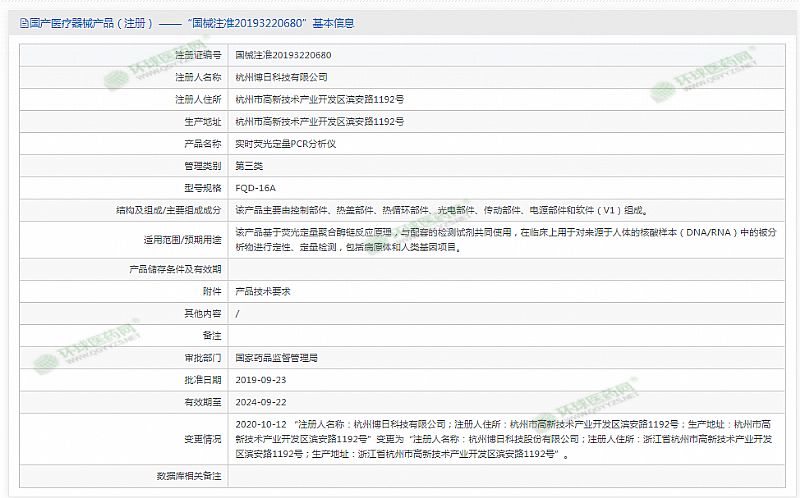The width and height of the screenshot is (800, 498).
Task: Click the slash value in the 其他内容 row
Action: click(x=237, y=312)
